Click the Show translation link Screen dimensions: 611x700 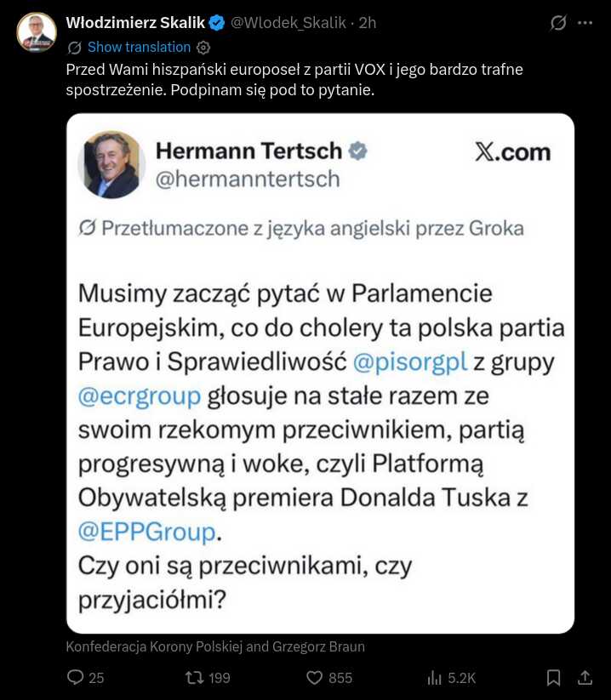[x=139, y=48]
